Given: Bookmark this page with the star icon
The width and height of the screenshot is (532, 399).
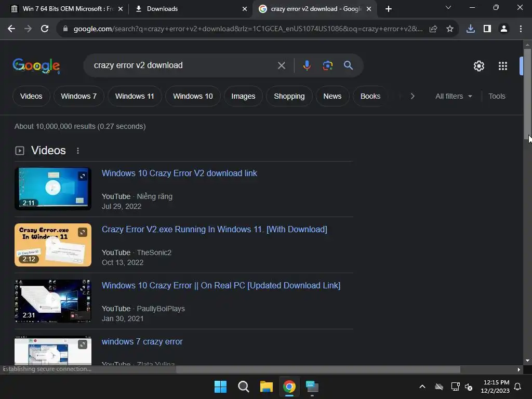Looking at the screenshot, I should tap(449, 29).
